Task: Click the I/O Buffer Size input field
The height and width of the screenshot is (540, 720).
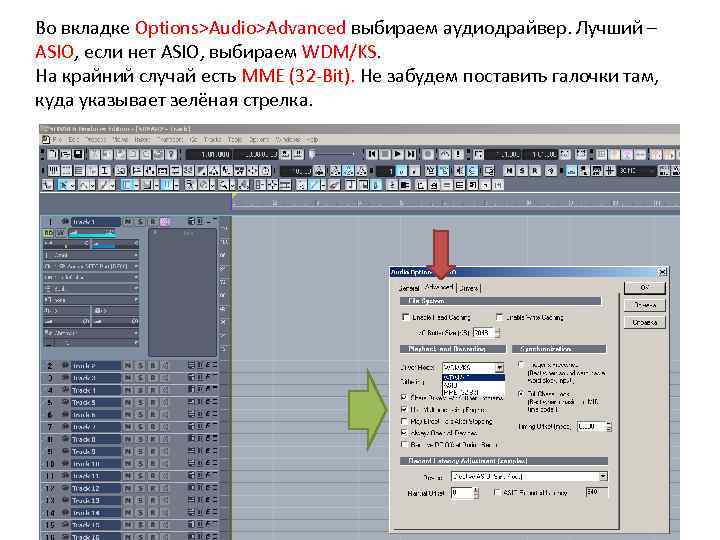Action: click(483, 332)
